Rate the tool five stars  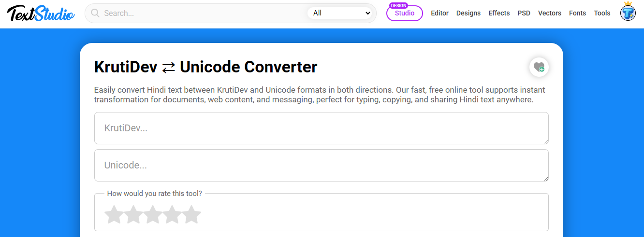tap(191, 214)
